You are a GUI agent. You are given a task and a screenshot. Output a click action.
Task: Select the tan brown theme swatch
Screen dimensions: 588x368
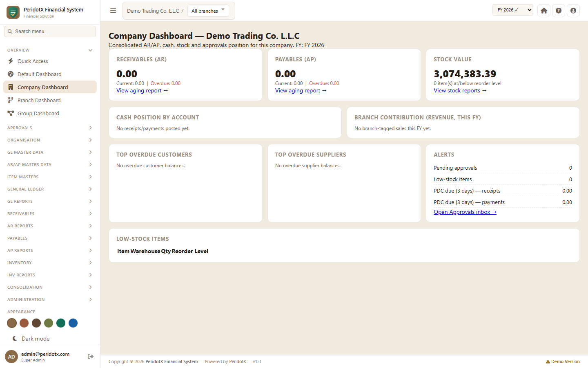[12, 323]
